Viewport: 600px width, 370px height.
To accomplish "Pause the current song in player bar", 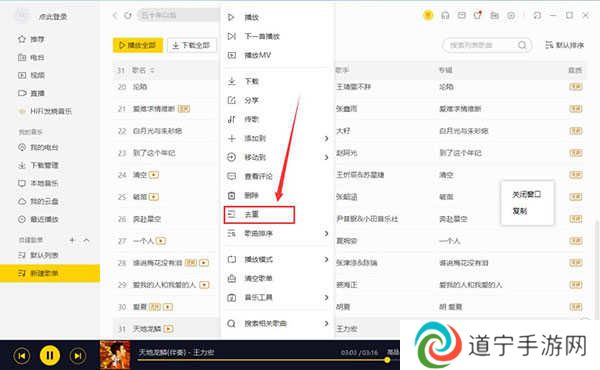I will [x=50, y=355].
